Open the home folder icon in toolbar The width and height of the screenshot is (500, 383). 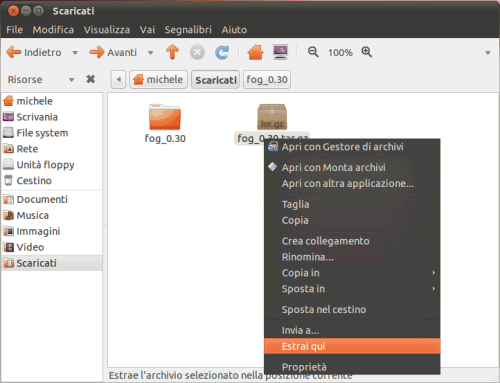255,52
